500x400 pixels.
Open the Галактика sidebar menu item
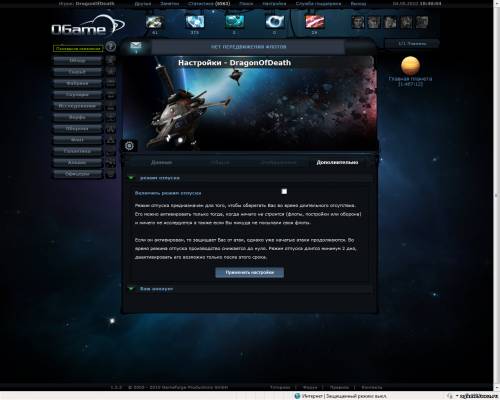coord(77,151)
